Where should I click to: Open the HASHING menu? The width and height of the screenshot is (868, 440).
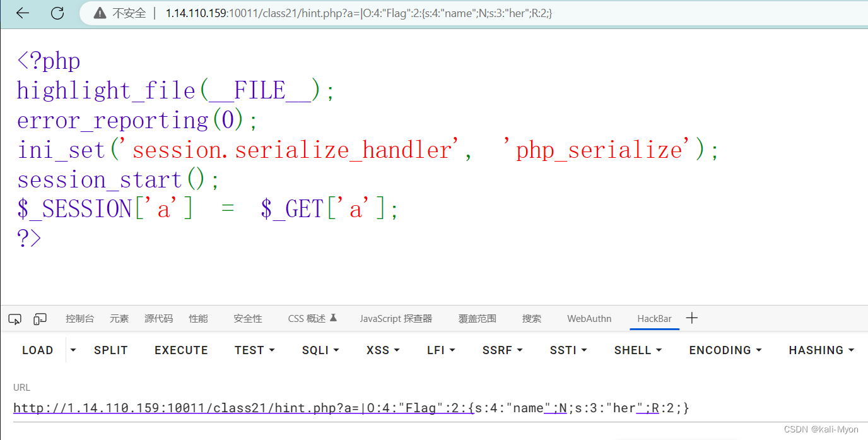821,350
